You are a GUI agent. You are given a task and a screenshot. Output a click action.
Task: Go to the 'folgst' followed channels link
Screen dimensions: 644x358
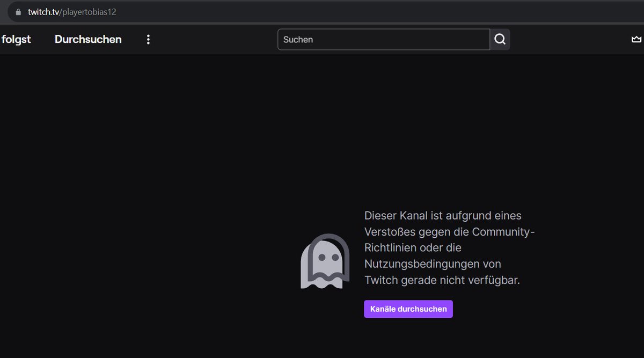pyautogui.click(x=16, y=40)
